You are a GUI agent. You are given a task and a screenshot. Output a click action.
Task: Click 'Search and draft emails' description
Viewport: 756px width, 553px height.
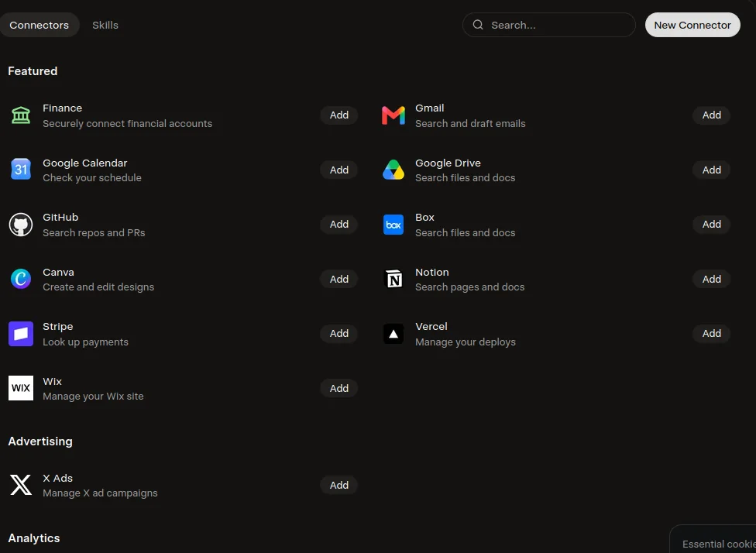click(471, 123)
